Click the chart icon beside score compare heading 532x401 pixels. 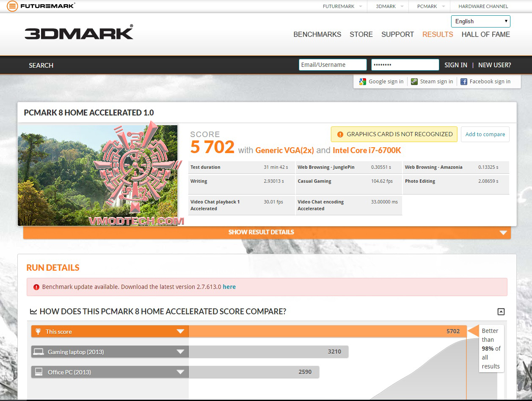(x=33, y=311)
